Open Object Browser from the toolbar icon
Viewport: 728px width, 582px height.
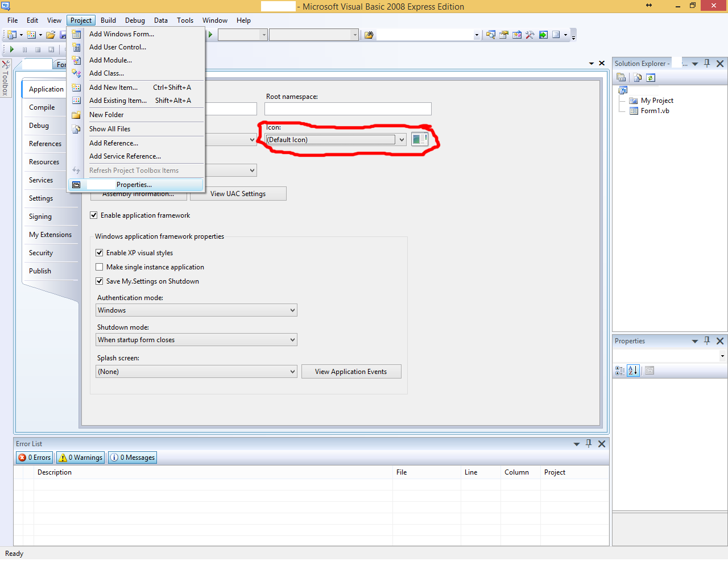517,35
